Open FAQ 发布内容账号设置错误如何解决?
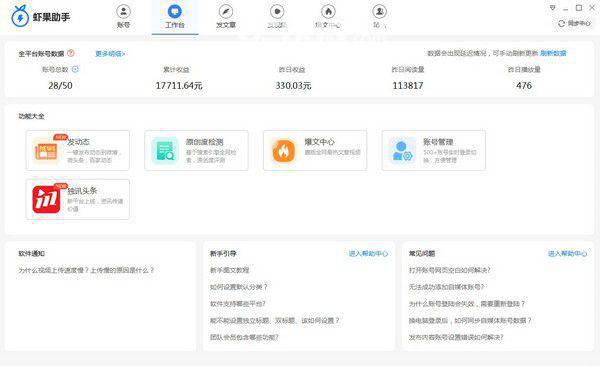Screen dimensions: 600x366 456,337
